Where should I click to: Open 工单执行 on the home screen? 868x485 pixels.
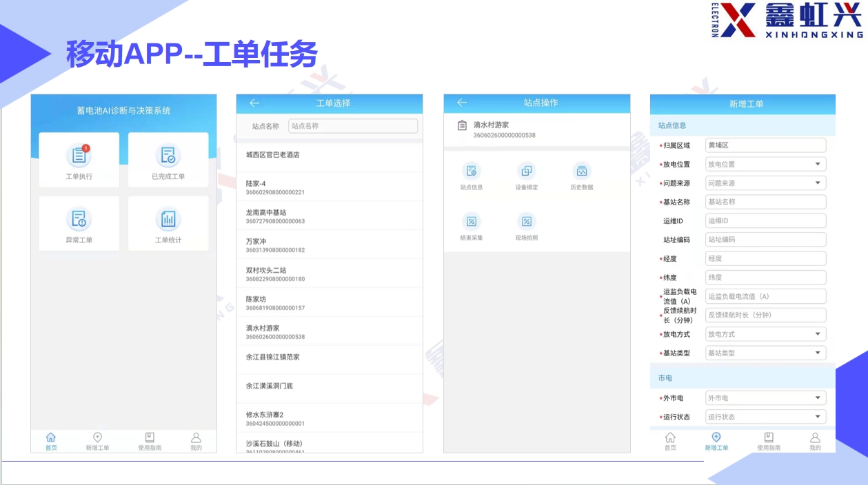click(x=79, y=160)
